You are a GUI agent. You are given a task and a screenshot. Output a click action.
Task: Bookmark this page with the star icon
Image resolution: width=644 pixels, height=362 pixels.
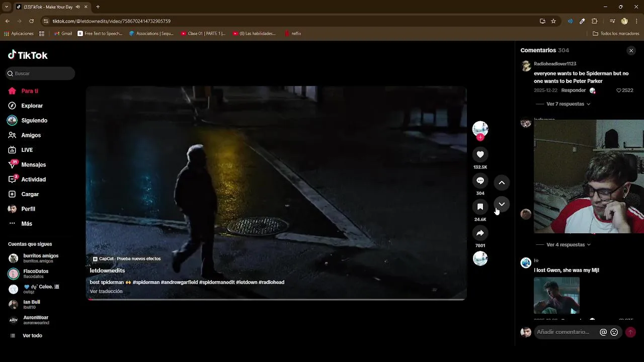tap(553, 21)
